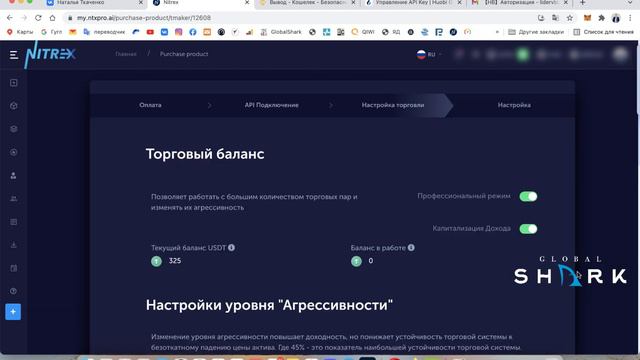Open a new browser tab
Image resolution: width=640 pixels, height=360 pixels.
[582, 3]
